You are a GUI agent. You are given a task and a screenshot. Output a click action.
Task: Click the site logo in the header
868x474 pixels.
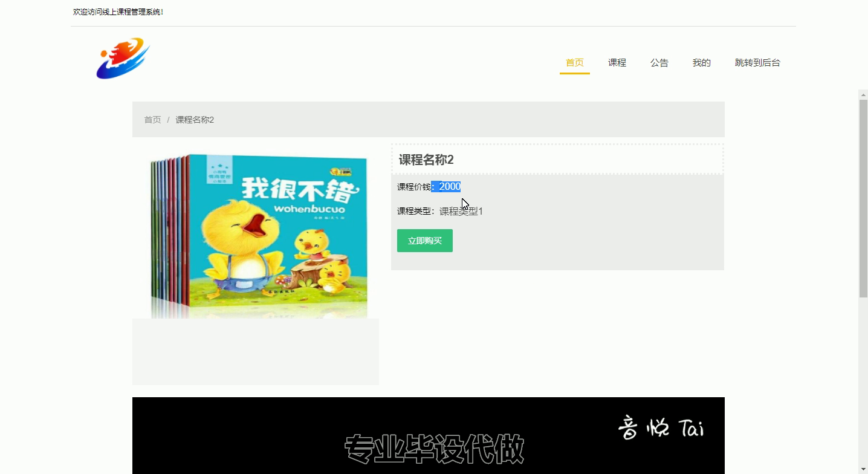point(123,58)
